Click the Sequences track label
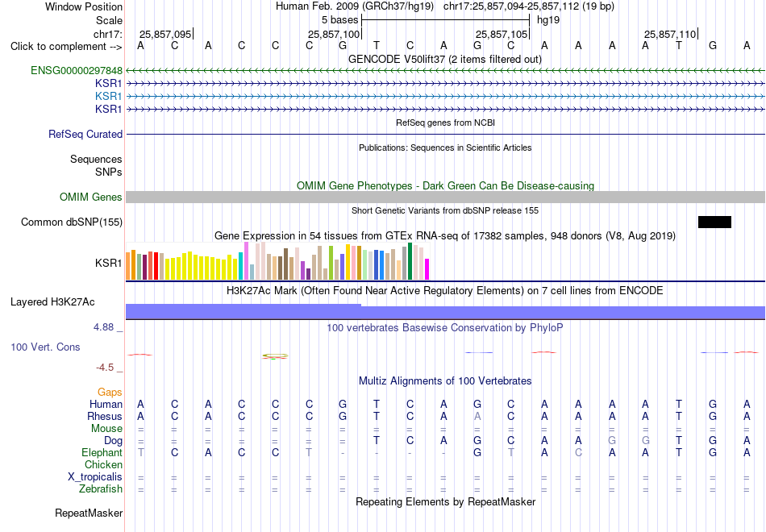This screenshot has height=532, width=766. pyautogui.click(x=96, y=160)
